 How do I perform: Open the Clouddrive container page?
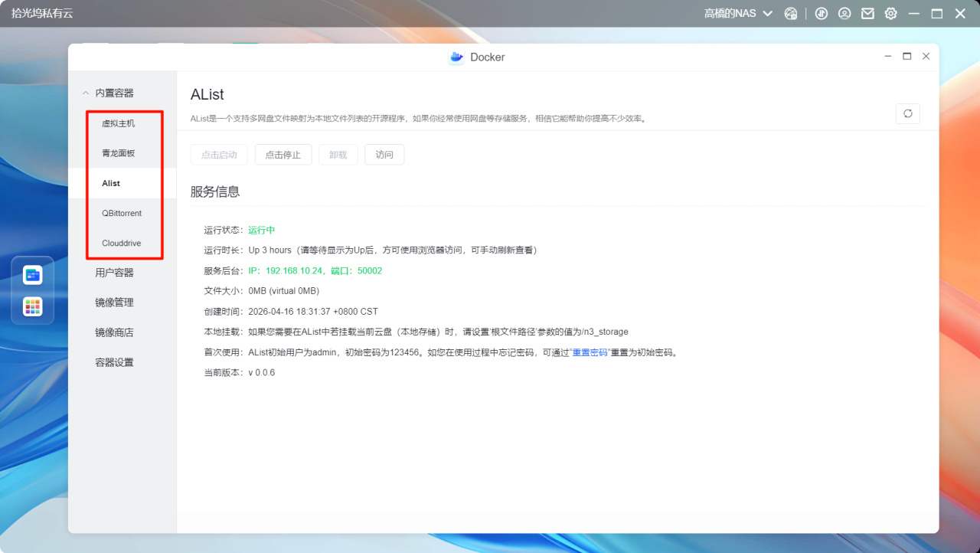tap(122, 243)
